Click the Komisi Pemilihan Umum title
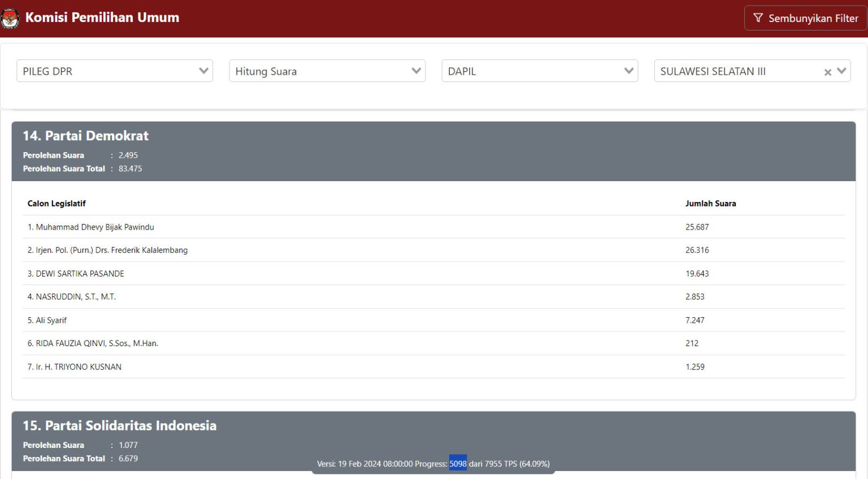Image resolution: width=868 pixels, height=479 pixels. pyautogui.click(x=102, y=18)
